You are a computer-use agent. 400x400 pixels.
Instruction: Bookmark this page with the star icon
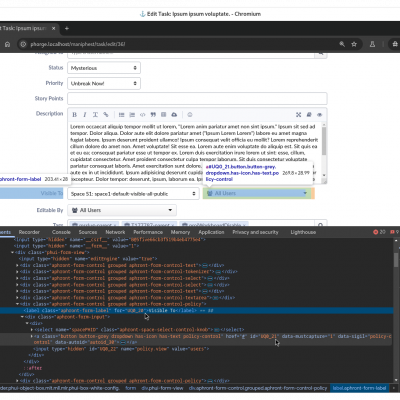[354, 44]
